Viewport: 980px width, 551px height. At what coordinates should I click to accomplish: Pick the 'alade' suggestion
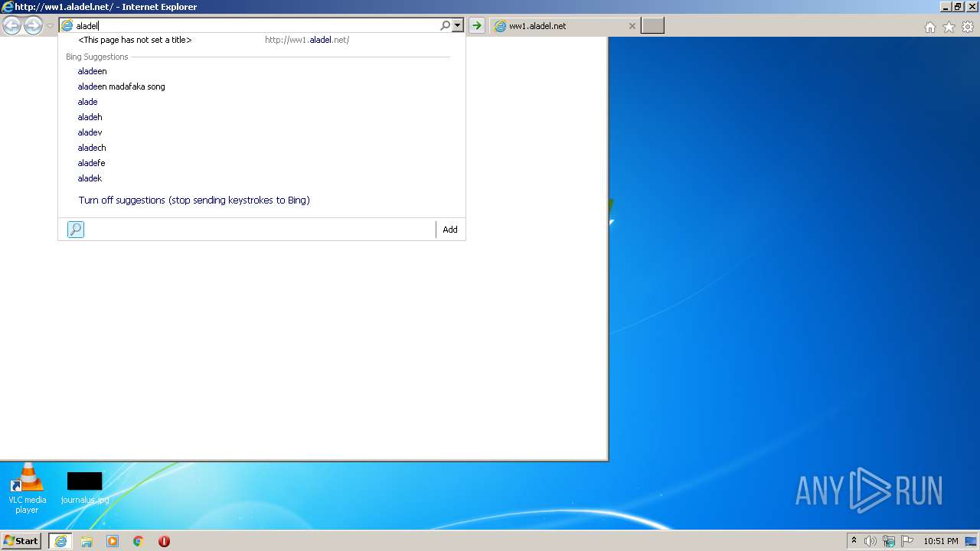coord(87,102)
